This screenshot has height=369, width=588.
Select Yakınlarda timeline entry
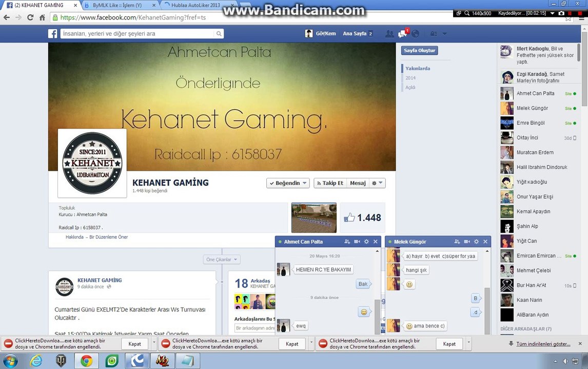point(417,69)
